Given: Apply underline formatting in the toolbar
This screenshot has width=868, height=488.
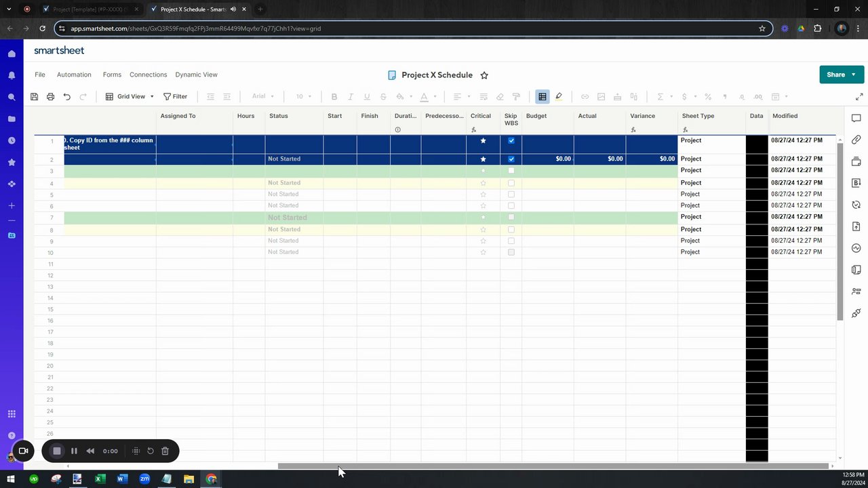Looking at the screenshot, I should (367, 97).
